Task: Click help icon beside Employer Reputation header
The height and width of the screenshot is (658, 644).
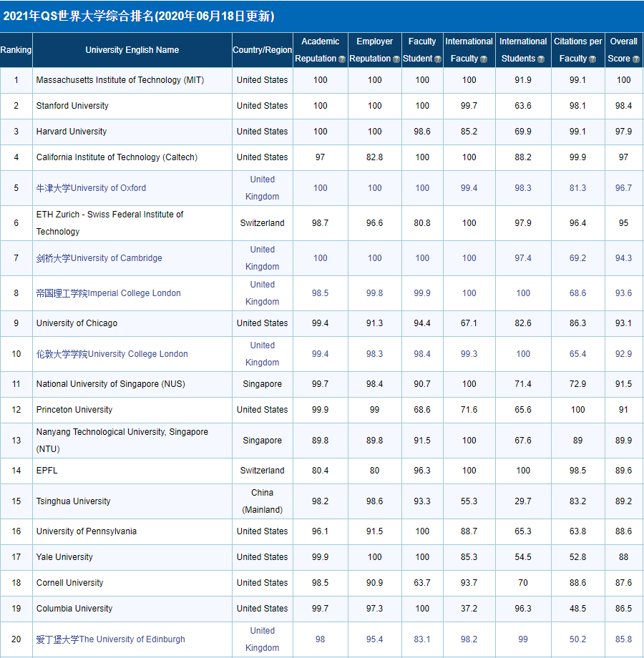Action: click(396, 59)
